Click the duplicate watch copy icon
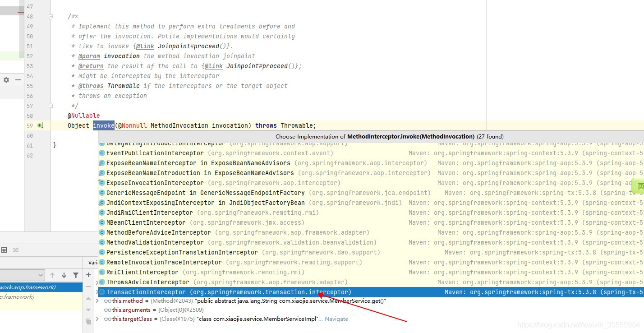The image size is (644, 333). tap(88, 321)
